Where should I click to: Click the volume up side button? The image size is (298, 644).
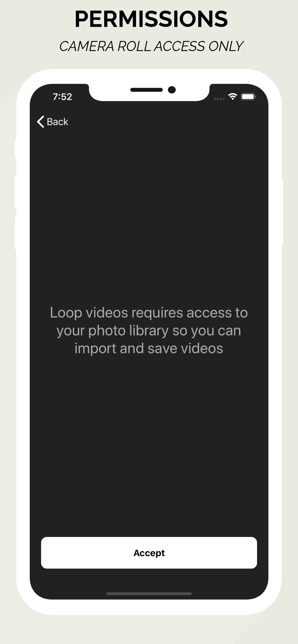coord(16,192)
